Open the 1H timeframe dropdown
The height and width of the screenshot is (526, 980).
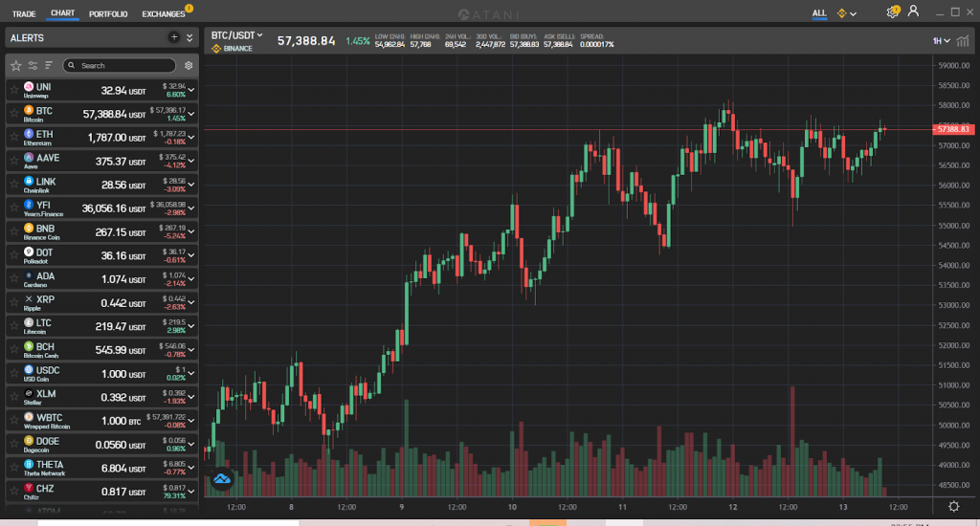point(942,40)
